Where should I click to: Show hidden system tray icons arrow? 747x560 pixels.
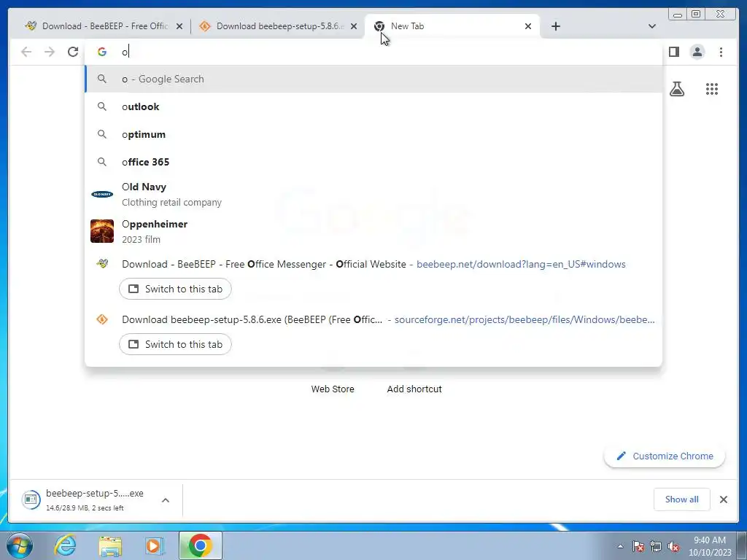click(x=620, y=546)
